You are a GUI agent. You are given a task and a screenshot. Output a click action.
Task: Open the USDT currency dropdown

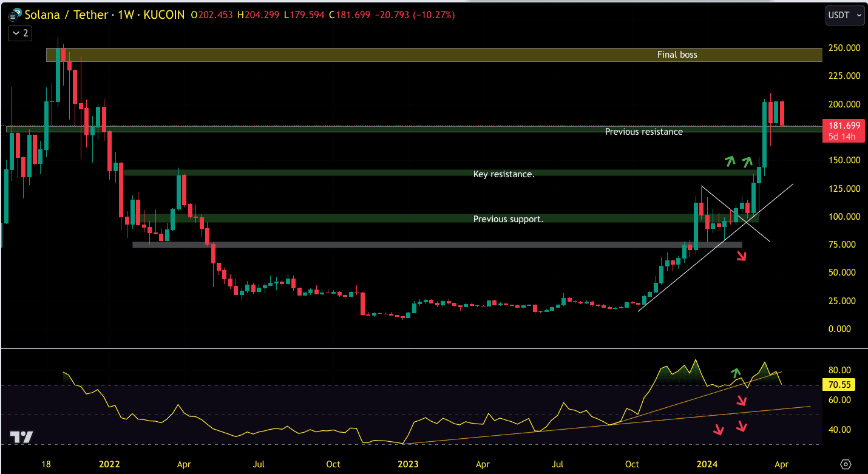pyautogui.click(x=845, y=16)
